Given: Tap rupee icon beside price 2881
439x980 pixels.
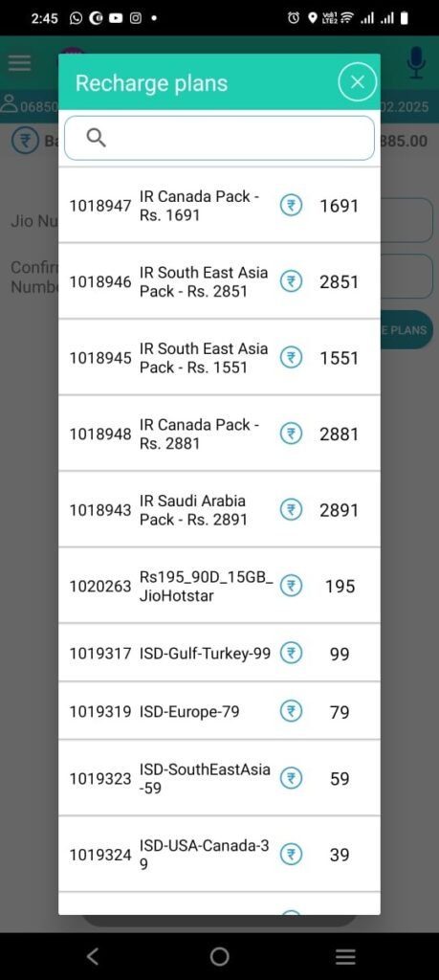Looking at the screenshot, I should pos(291,434).
